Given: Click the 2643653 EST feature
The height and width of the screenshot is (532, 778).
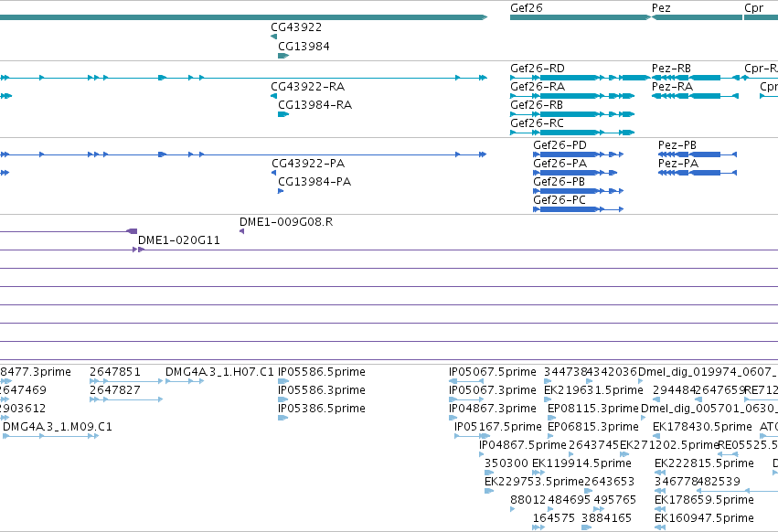Looking at the screenshot, I should (589, 491).
